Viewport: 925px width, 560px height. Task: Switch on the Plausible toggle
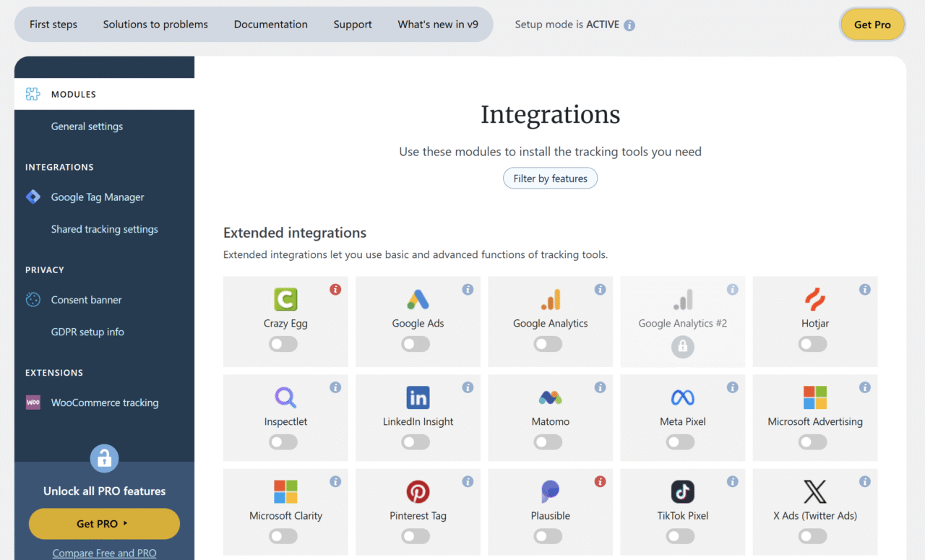[x=548, y=536]
